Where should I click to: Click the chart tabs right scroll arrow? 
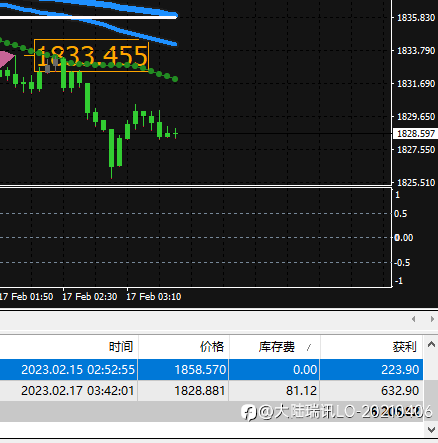[432, 319]
